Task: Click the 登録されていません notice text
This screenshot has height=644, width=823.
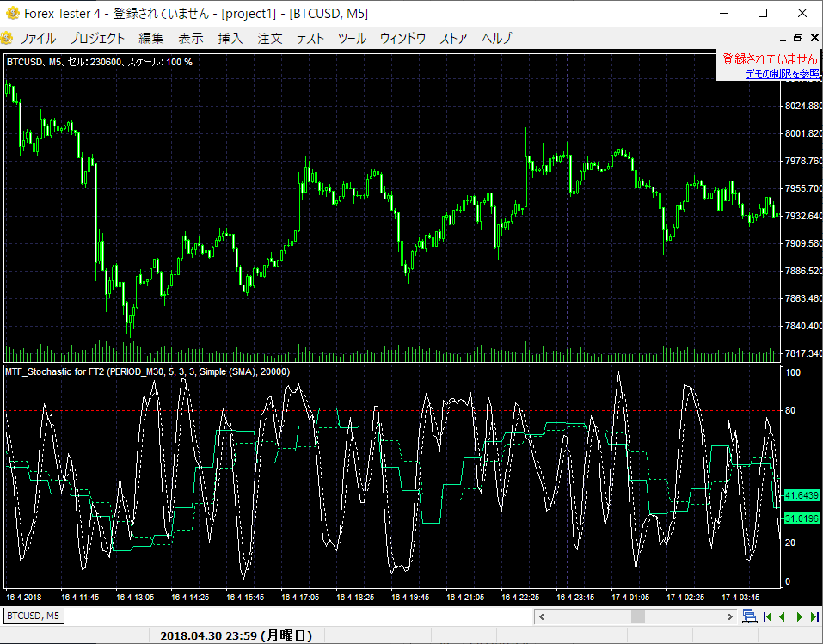Action: (x=770, y=59)
